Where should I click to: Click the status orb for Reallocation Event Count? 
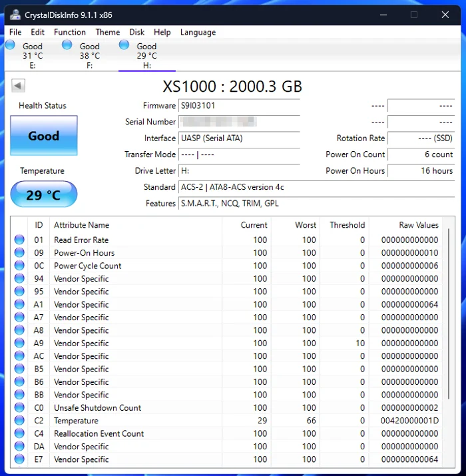tap(19, 433)
